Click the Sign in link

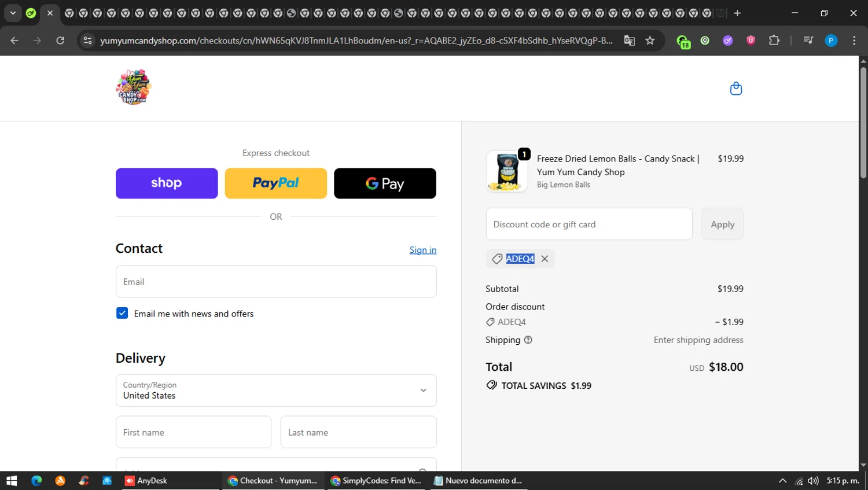[423, 250]
